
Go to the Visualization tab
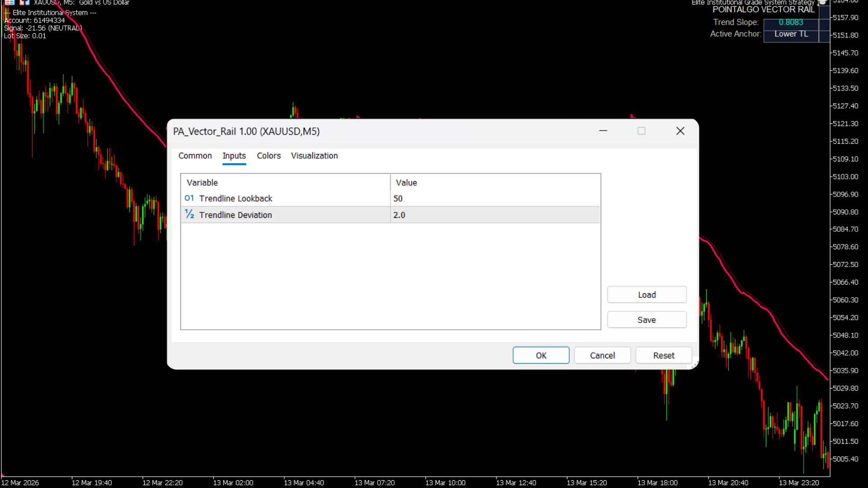tap(314, 156)
